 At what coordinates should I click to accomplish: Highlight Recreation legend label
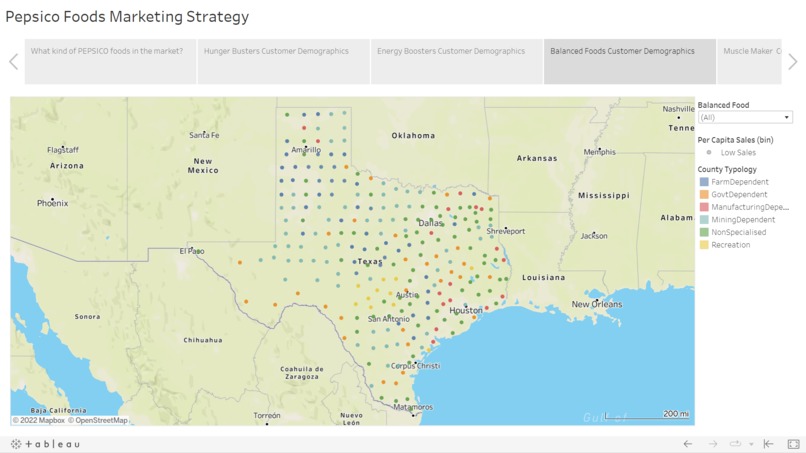(x=730, y=245)
